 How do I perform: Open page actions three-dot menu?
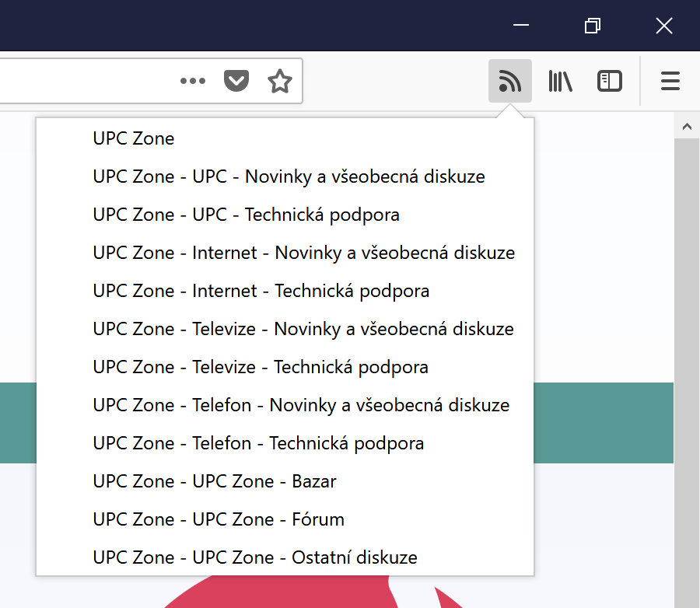[193, 81]
